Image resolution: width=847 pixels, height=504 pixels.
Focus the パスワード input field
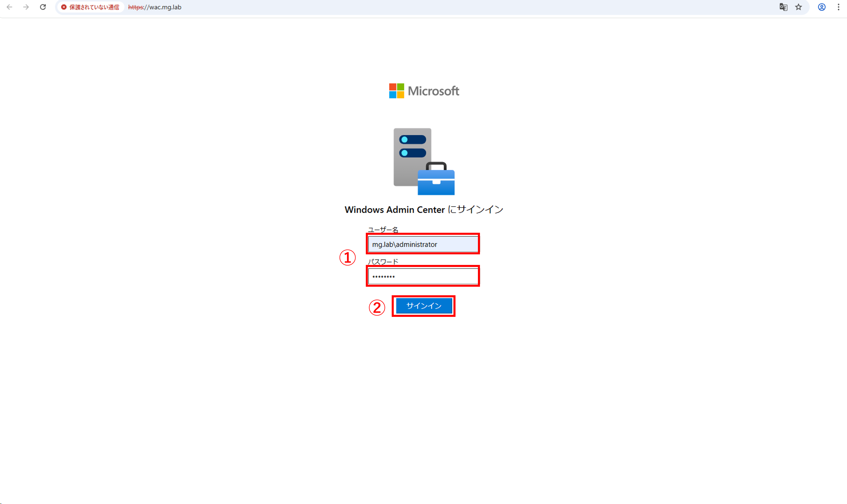423,277
